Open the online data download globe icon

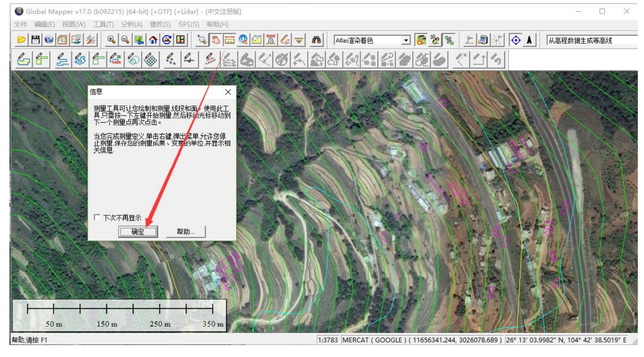point(49,40)
